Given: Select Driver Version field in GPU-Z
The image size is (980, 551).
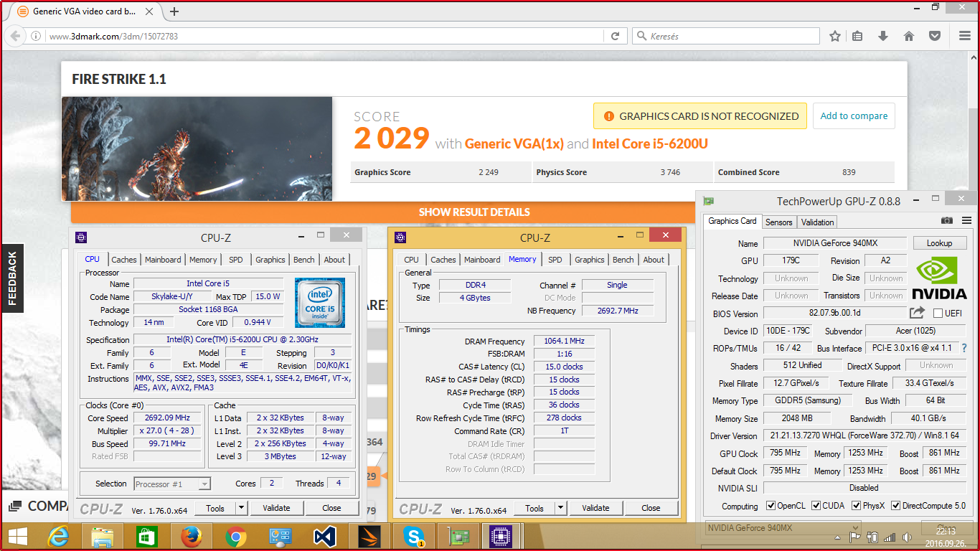Looking at the screenshot, I should click(864, 435).
